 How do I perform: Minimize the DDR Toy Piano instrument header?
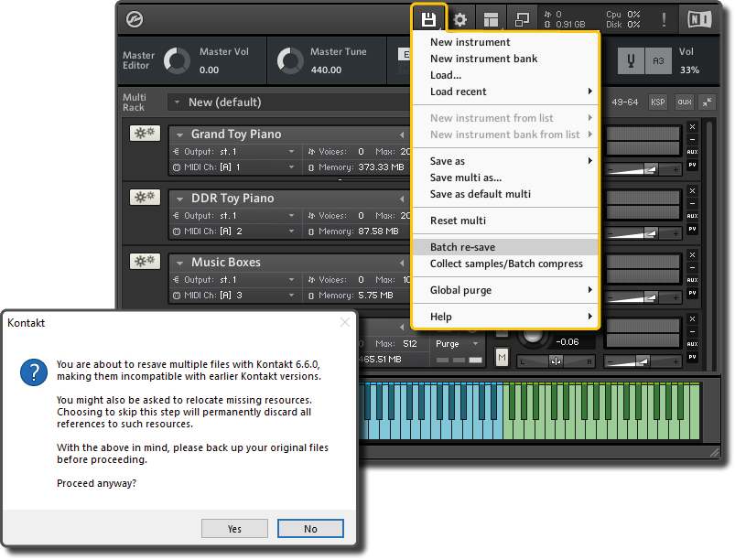(692, 204)
